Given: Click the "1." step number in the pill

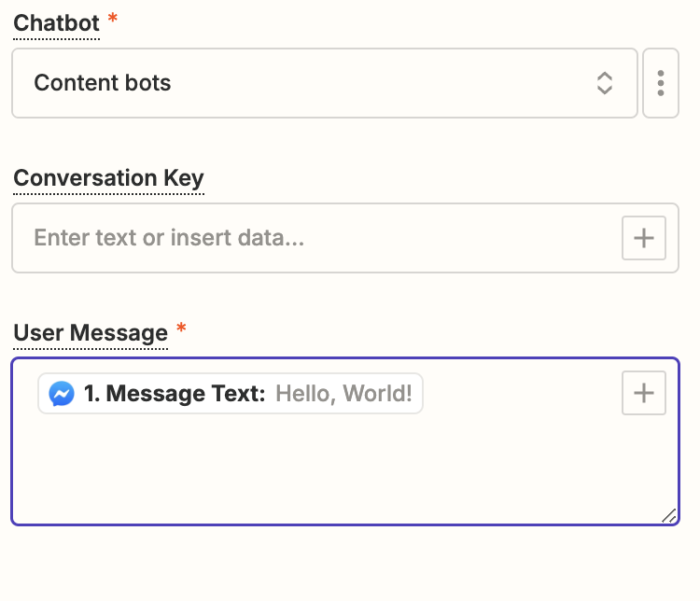Looking at the screenshot, I should click(92, 394).
